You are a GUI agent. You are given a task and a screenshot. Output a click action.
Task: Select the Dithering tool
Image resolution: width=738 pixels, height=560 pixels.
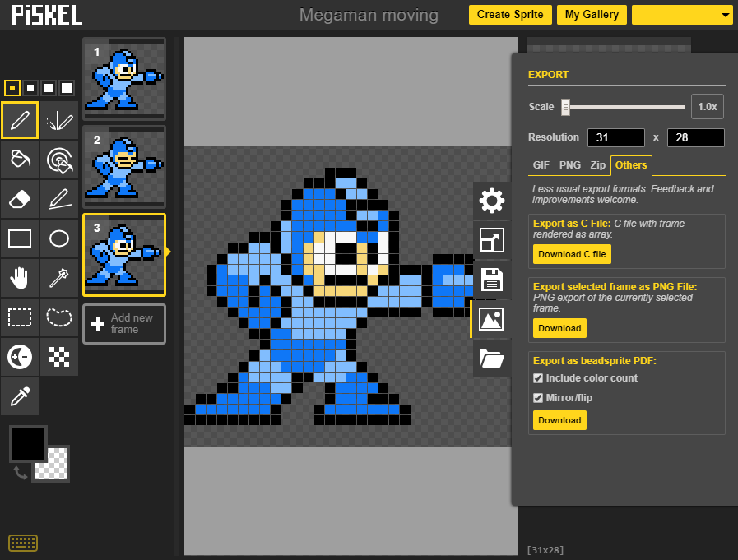click(x=59, y=357)
